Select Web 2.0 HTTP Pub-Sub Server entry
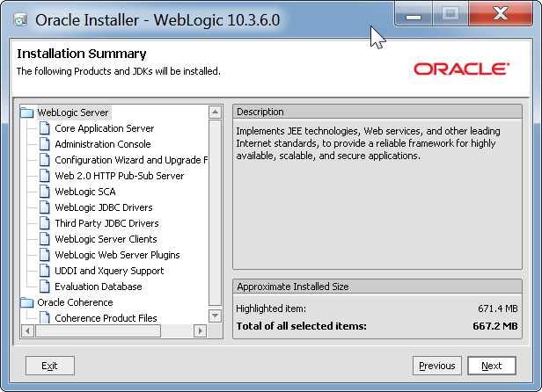Viewport: 542px width, 392px height. pos(120,176)
